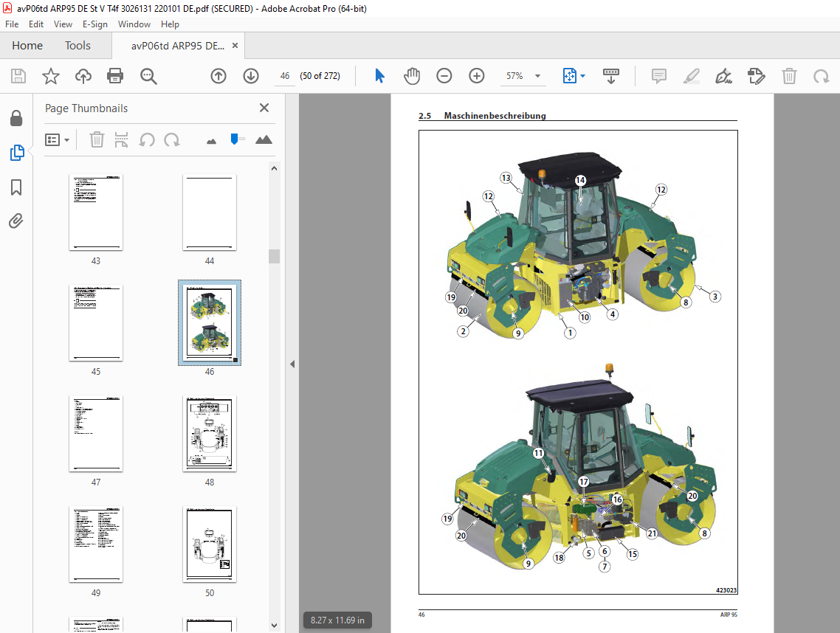Screen dimensions: 840x633
Task: Reduce thumbnail size with small mountain icon
Action: [x=212, y=141]
